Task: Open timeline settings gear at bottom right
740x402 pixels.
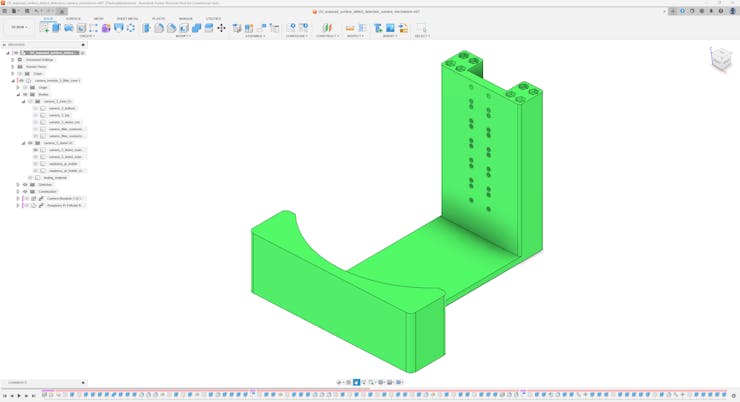Action: pyautogui.click(x=733, y=396)
